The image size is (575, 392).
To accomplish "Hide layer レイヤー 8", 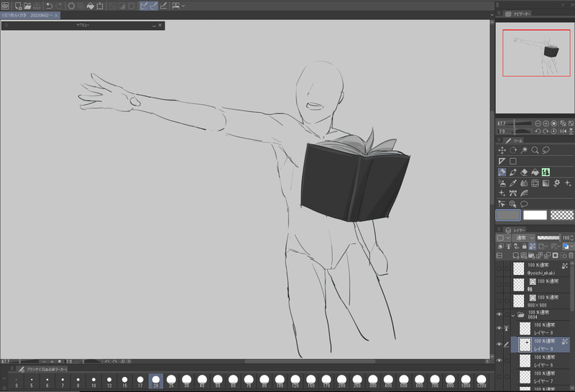I will (499, 328).
